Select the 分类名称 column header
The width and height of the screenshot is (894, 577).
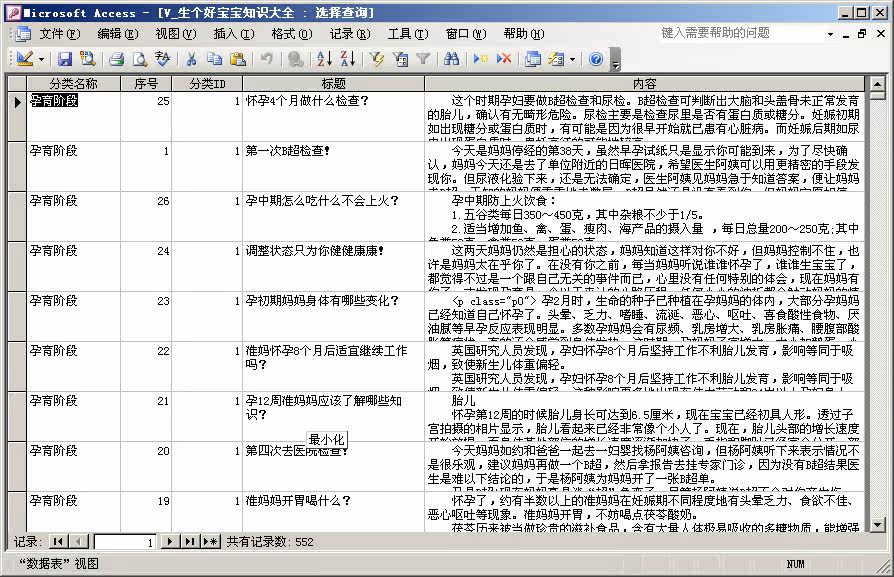74,84
